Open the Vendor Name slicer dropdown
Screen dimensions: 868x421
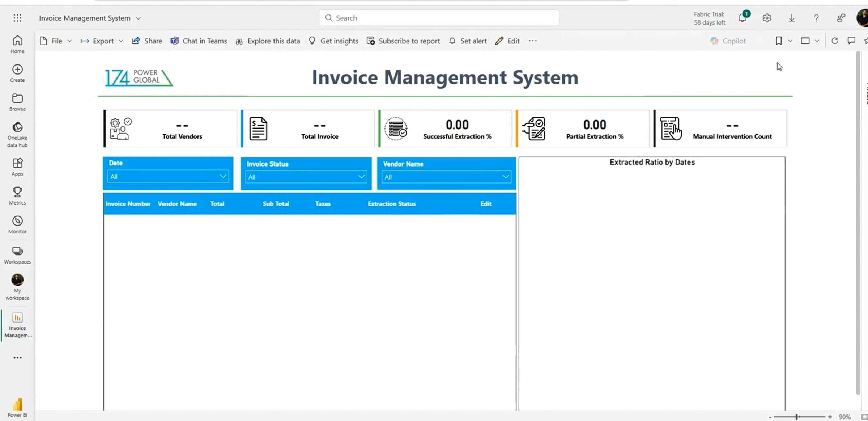click(x=505, y=177)
